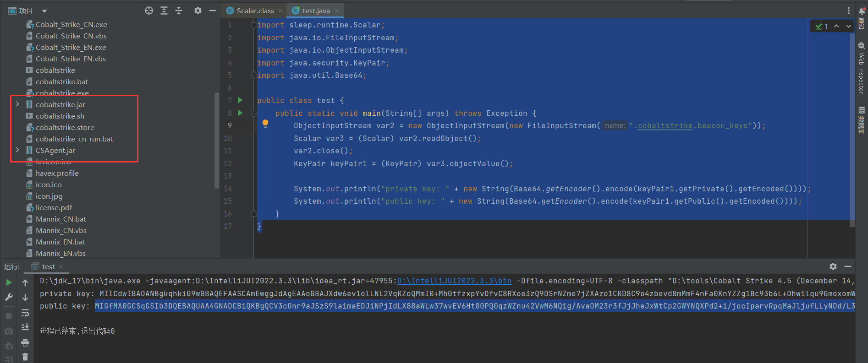This screenshot has height=363, width=868.
Task: Click the dump threads camera icon
Action: point(9,331)
